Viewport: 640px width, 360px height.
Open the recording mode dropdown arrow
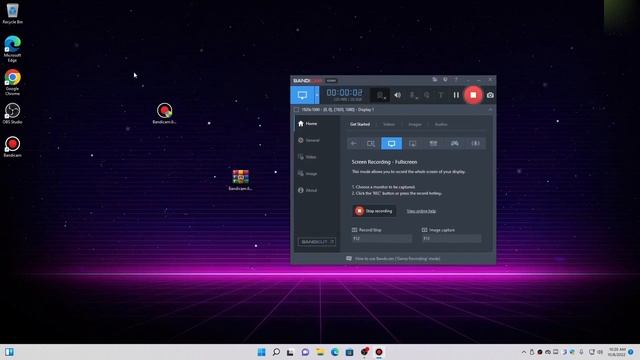pos(317,95)
